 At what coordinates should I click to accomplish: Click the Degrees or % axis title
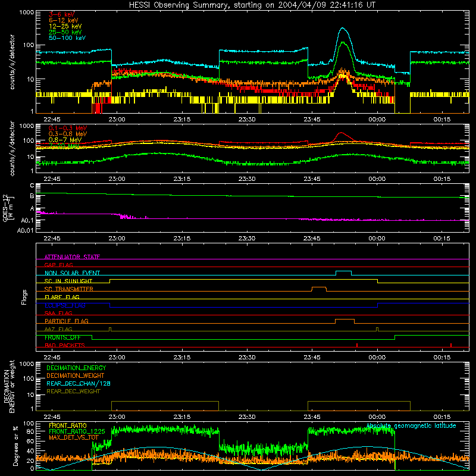click(15, 446)
